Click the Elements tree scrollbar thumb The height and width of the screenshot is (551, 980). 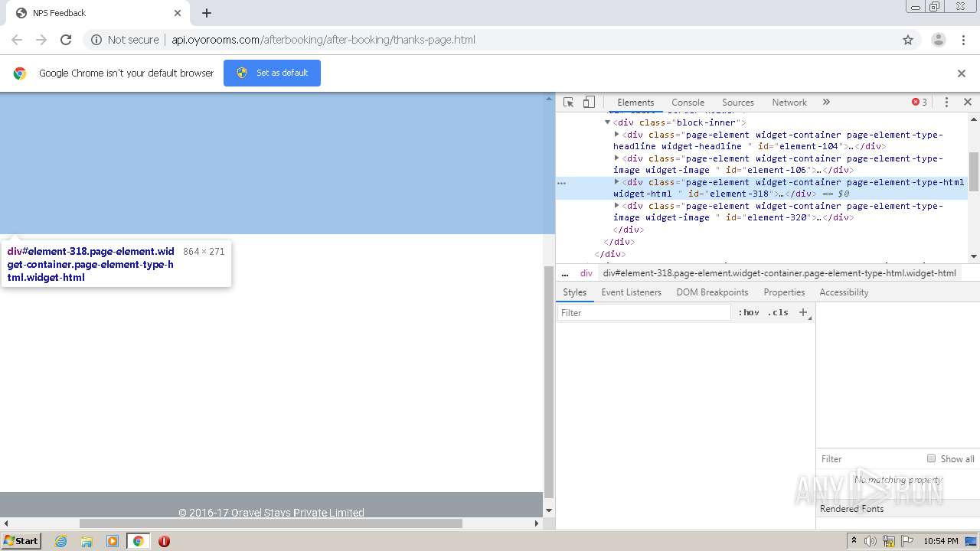pos(974,171)
